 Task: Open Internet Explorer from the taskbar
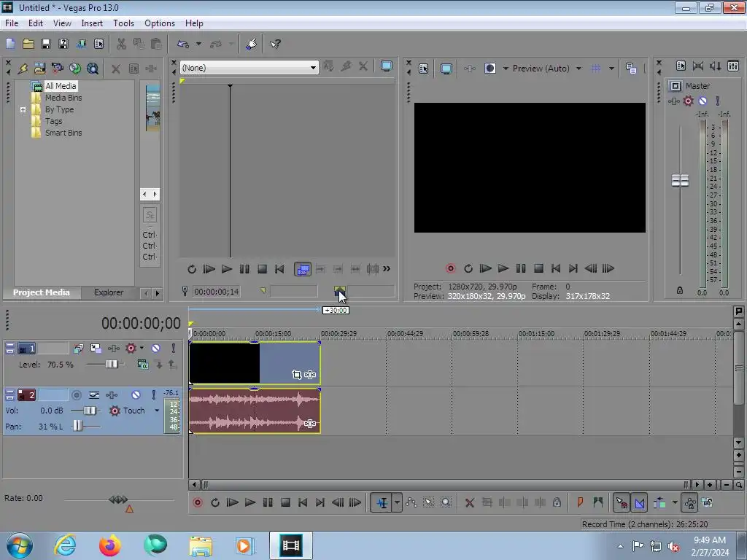[65, 545]
